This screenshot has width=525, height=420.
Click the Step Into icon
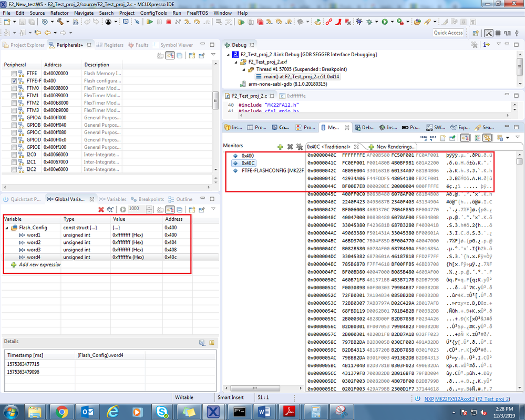pos(188,22)
